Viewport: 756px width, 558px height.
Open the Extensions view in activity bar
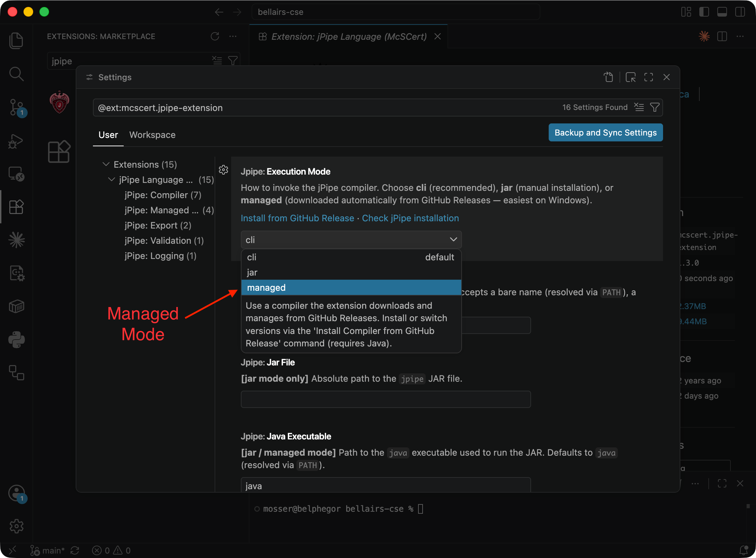(x=16, y=207)
